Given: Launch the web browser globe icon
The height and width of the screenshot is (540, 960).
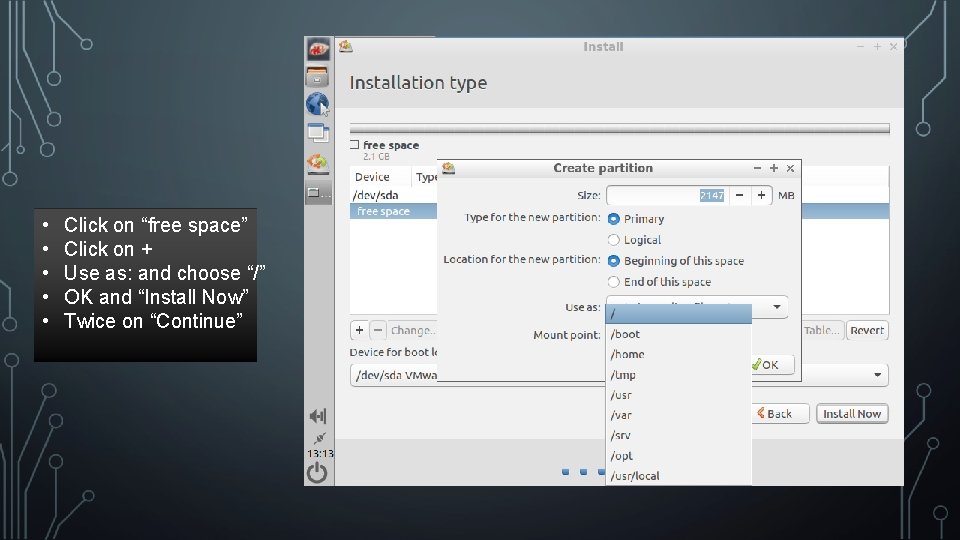Looking at the screenshot, I should point(317,104).
